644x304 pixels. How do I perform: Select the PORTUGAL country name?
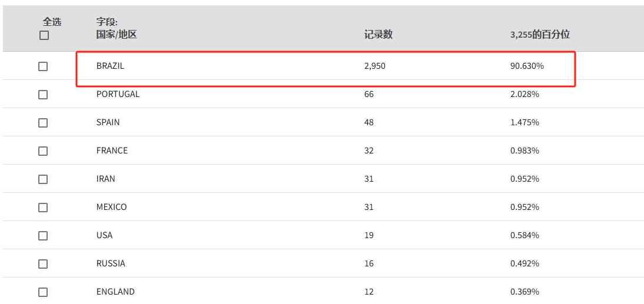tap(118, 94)
